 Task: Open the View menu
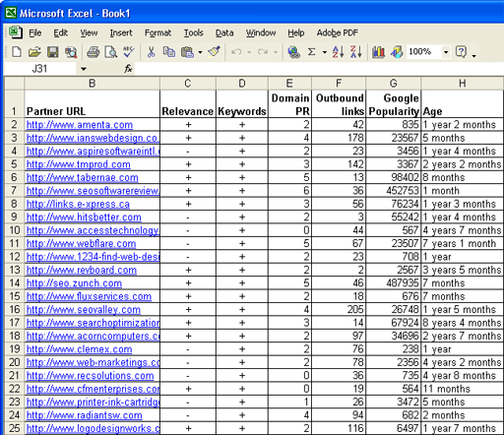89,32
